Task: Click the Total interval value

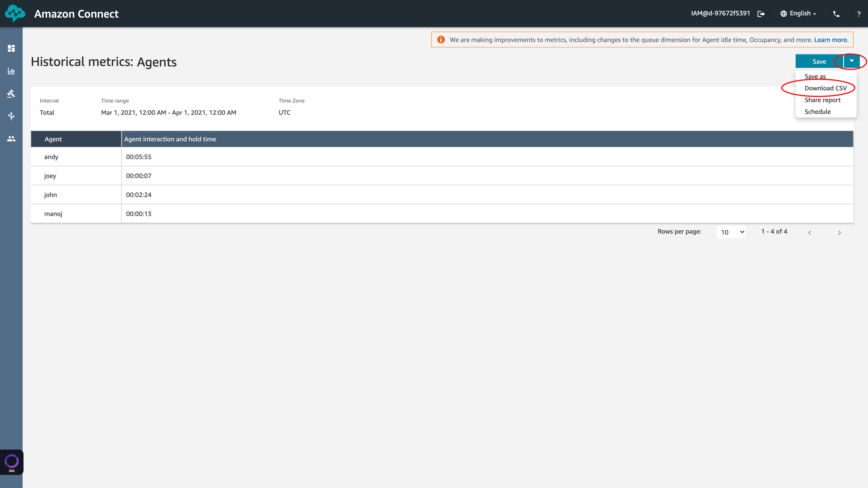Action: [47, 113]
